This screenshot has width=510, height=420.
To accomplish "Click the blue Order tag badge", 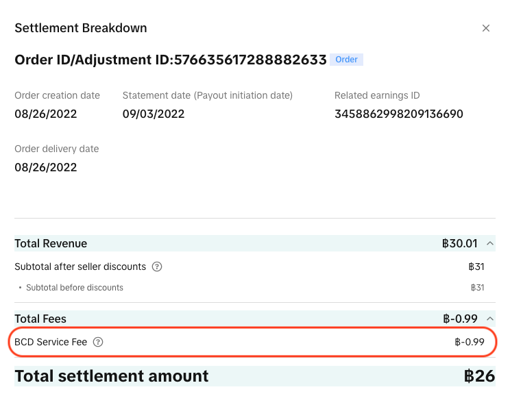I will pyautogui.click(x=346, y=60).
